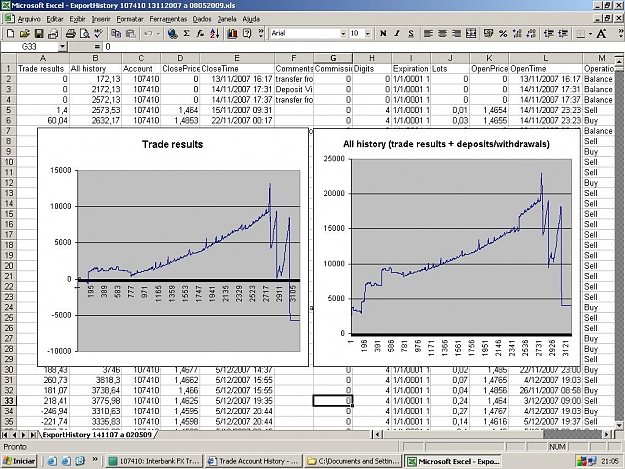Open the Inserir menu
The image size is (625, 469).
pyautogui.click(x=101, y=19)
